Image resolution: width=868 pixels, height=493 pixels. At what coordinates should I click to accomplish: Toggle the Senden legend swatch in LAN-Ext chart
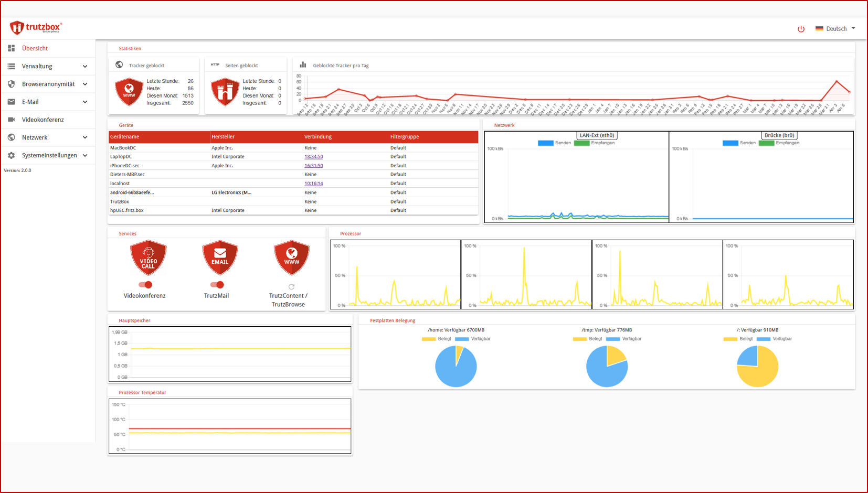click(546, 143)
